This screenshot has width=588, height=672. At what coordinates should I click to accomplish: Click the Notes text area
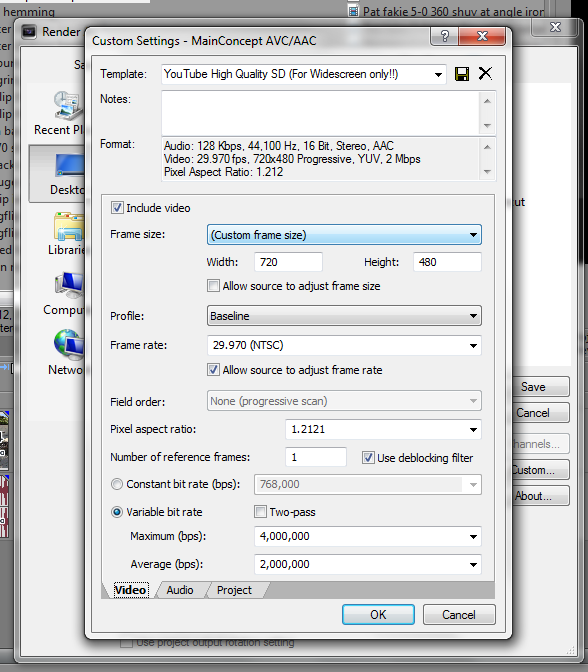(x=320, y=113)
